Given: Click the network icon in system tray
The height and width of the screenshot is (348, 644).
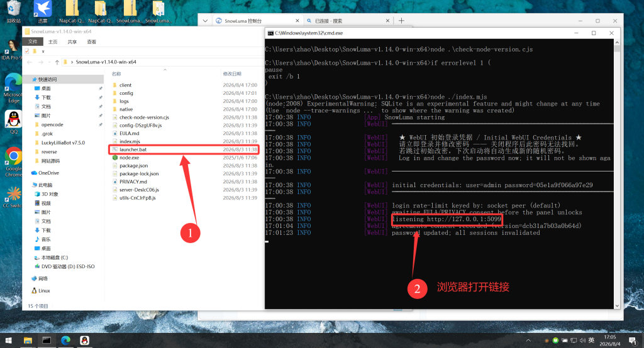Looking at the screenshot, I should 574,340.
